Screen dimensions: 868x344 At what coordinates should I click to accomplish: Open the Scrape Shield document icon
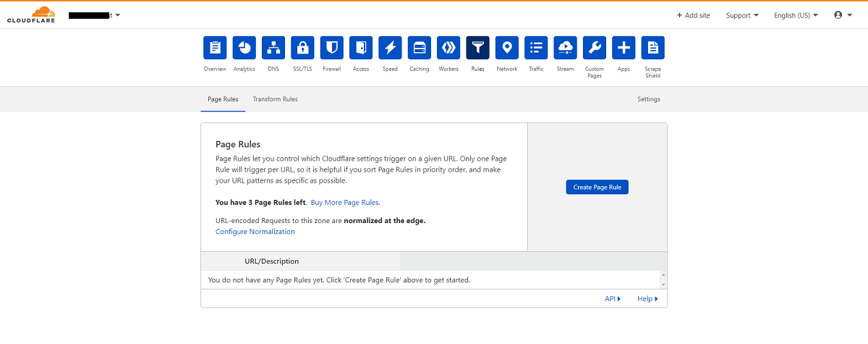(x=653, y=48)
